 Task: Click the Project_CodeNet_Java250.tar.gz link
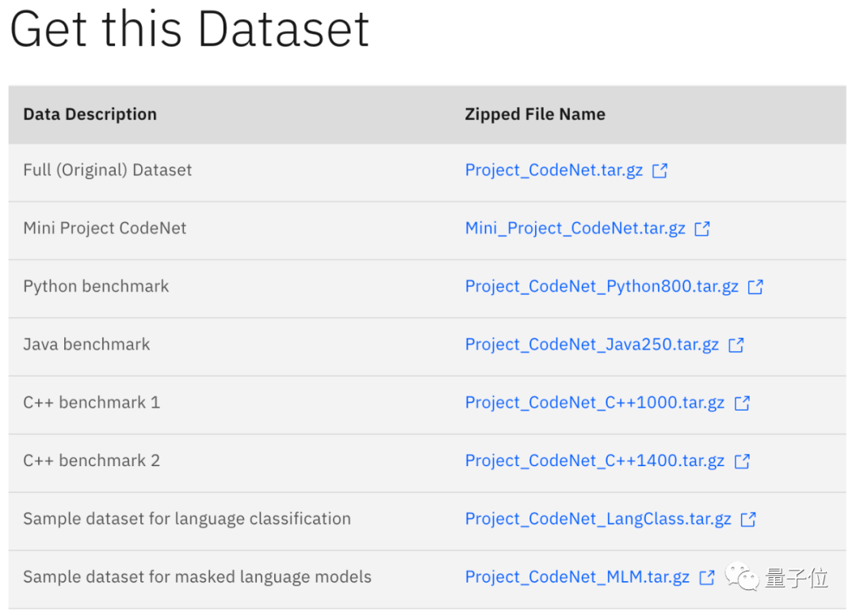(x=591, y=344)
